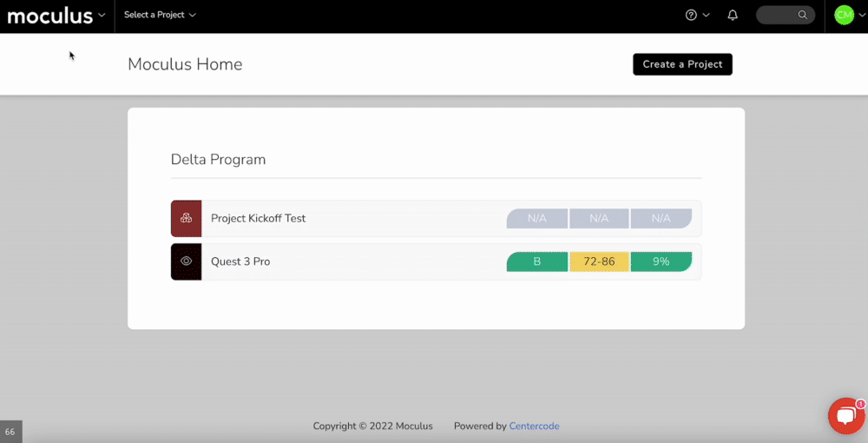Open notifications bell icon

(733, 15)
